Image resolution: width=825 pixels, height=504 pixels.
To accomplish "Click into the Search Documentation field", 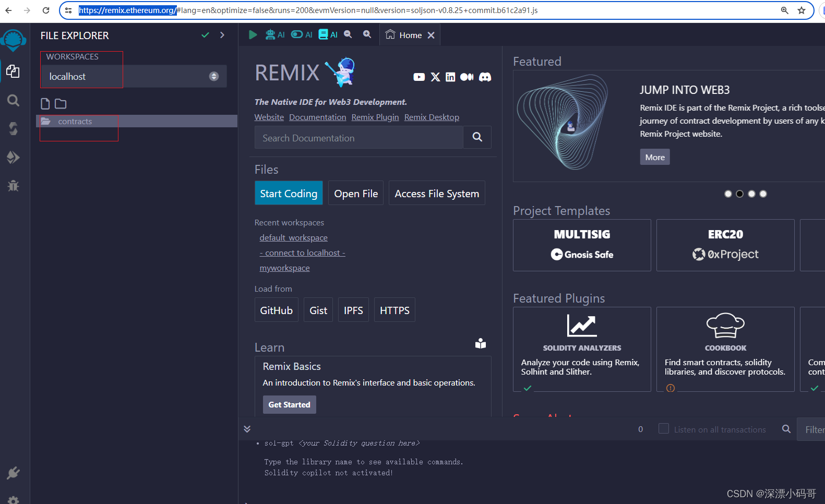I will tap(359, 138).
